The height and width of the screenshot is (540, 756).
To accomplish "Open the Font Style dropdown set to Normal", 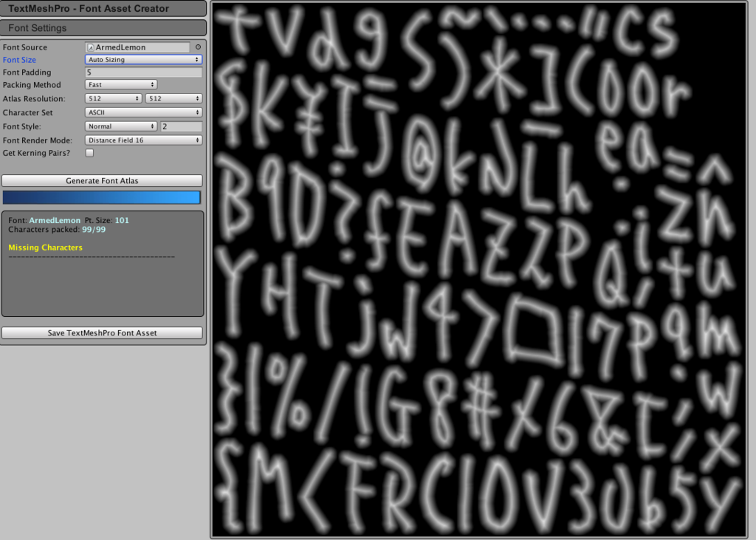I will pos(120,126).
